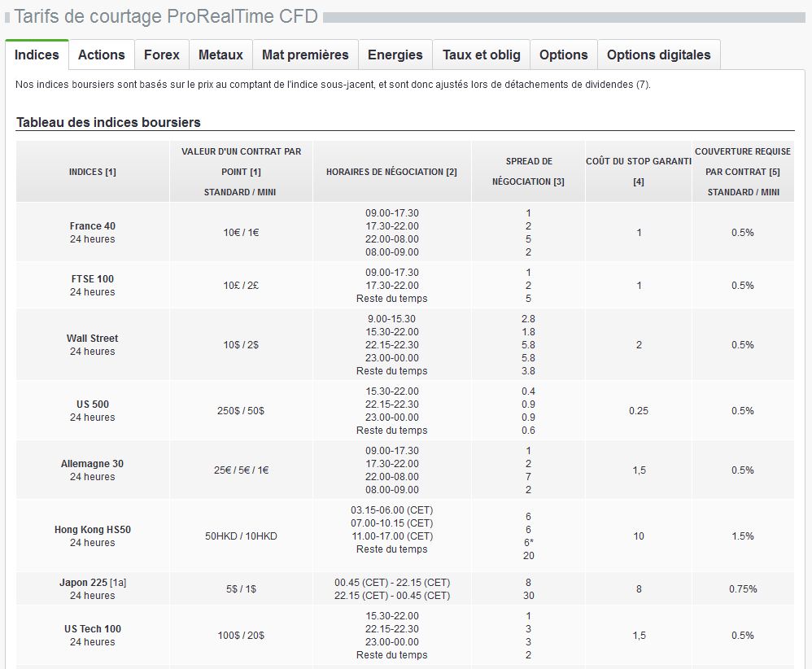Select the US Tech 100 index name
This screenshot has width=812, height=669.
tap(93, 628)
